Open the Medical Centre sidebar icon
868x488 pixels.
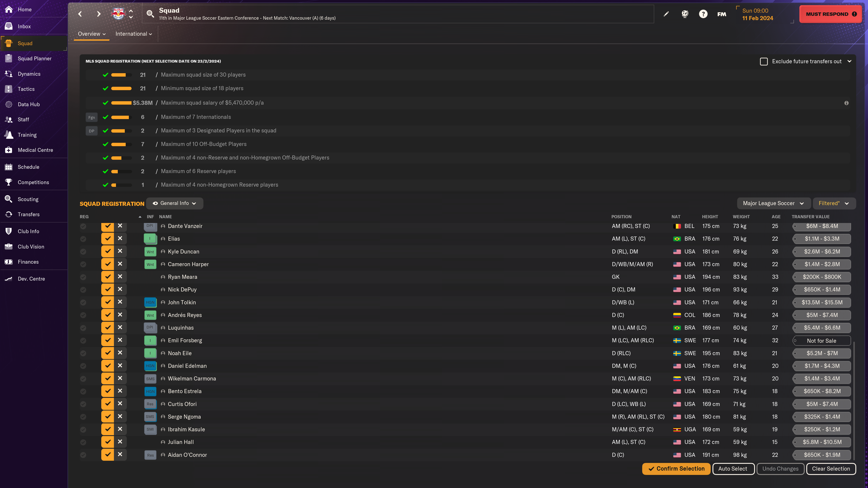click(9, 150)
